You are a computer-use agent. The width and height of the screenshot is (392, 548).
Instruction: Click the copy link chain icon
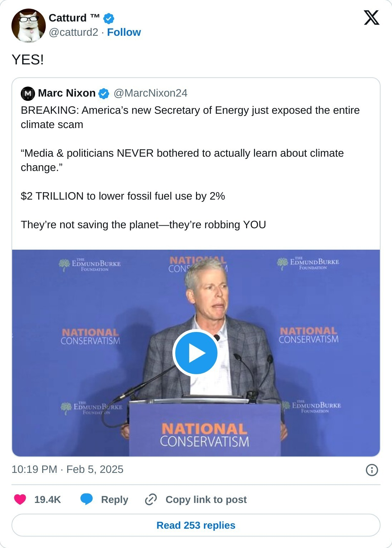pyautogui.click(x=151, y=499)
